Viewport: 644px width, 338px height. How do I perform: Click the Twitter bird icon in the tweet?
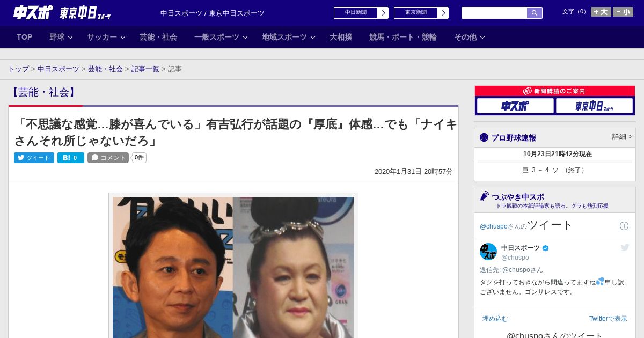coord(625,247)
